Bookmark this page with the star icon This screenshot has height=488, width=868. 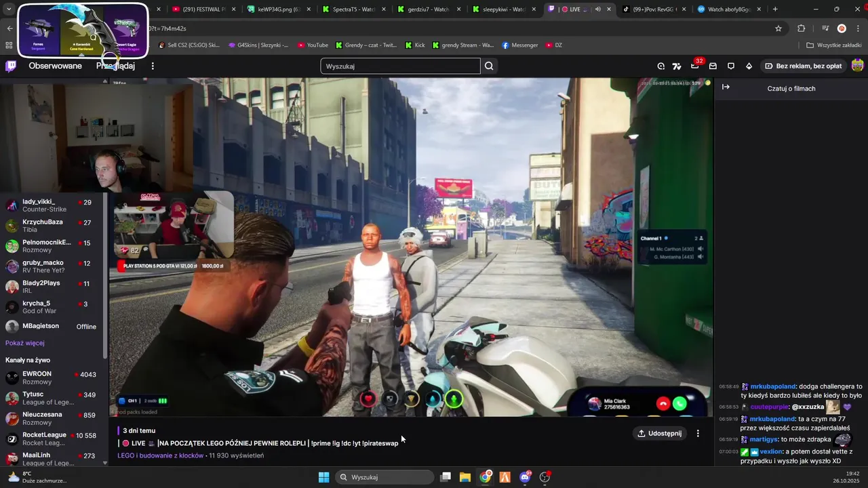[778, 28]
